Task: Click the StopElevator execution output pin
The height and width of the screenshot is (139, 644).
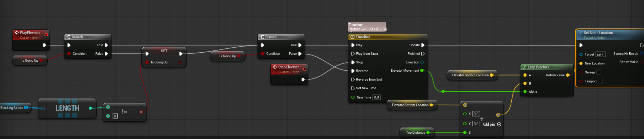Action: click(x=303, y=80)
